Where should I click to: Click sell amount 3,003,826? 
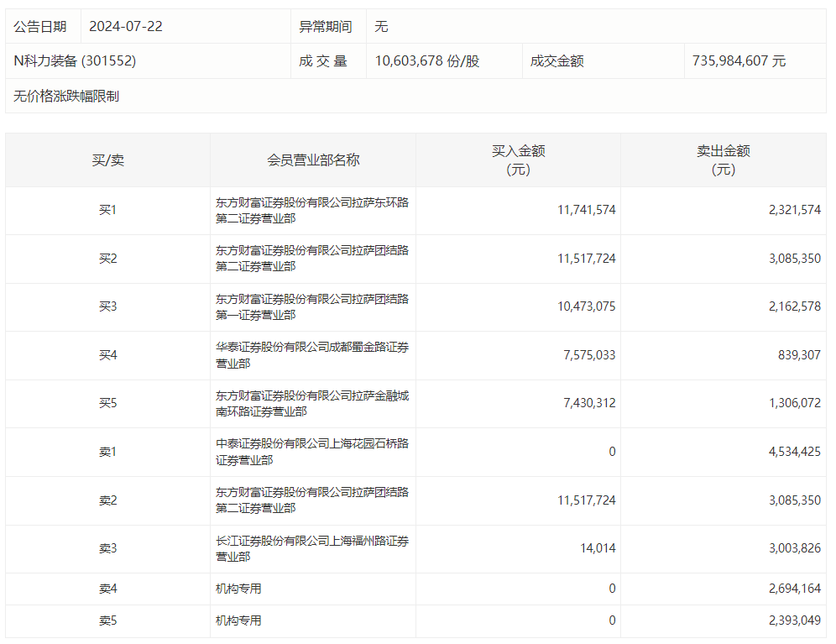(x=795, y=548)
